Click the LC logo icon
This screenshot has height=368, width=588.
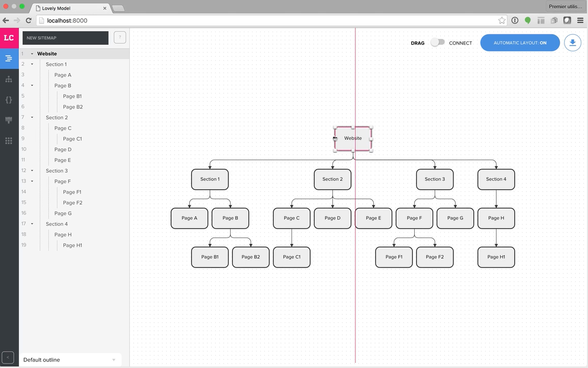click(x=9, y=38)
